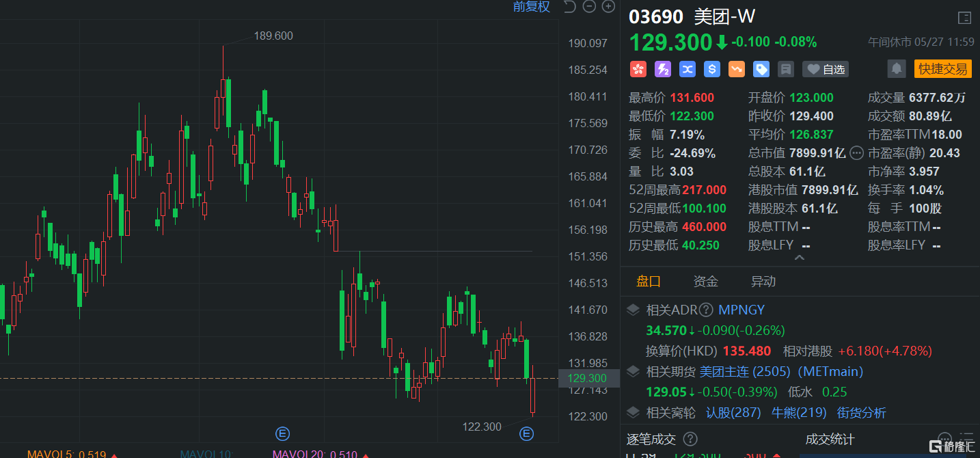
Task: Zoom in the chart with plus icon
Action: point(608,7)
